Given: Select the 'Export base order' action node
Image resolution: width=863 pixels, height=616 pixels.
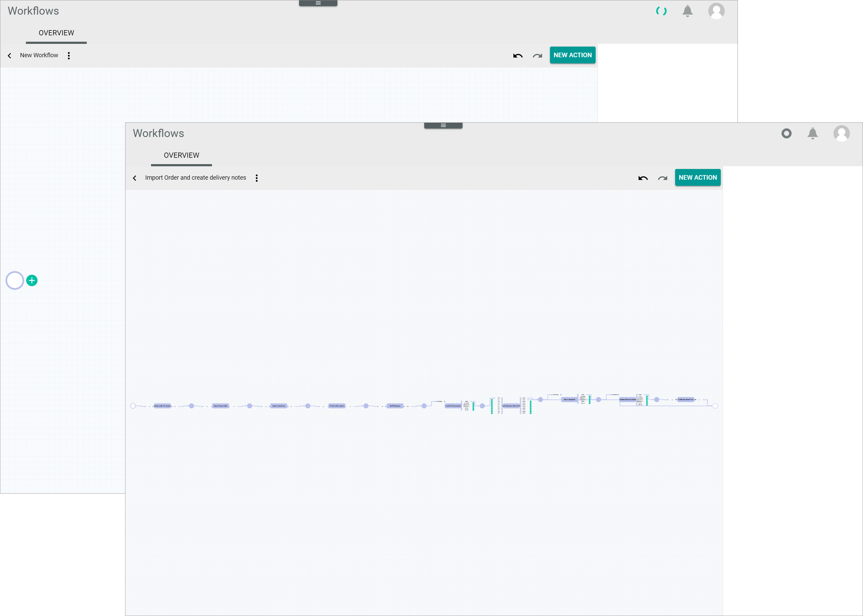Looking at the screenshot, I should click(220, 406).
